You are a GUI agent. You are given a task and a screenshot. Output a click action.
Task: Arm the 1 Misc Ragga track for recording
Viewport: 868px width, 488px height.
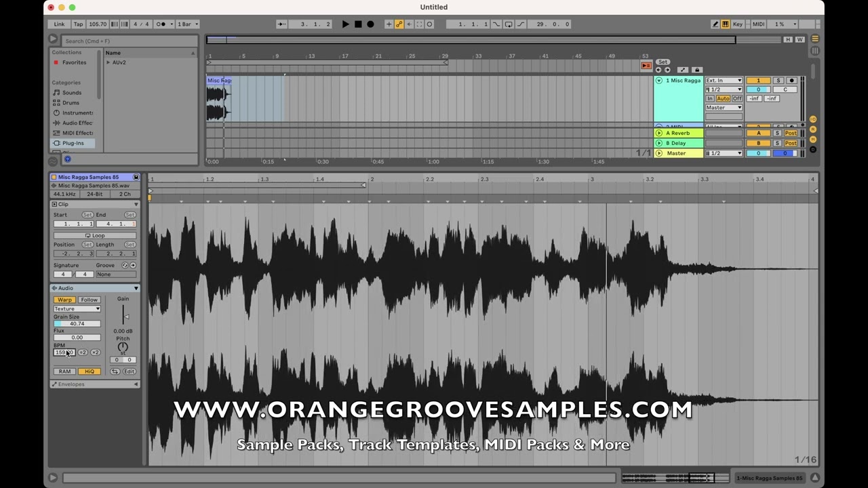(x=791, y=81)
